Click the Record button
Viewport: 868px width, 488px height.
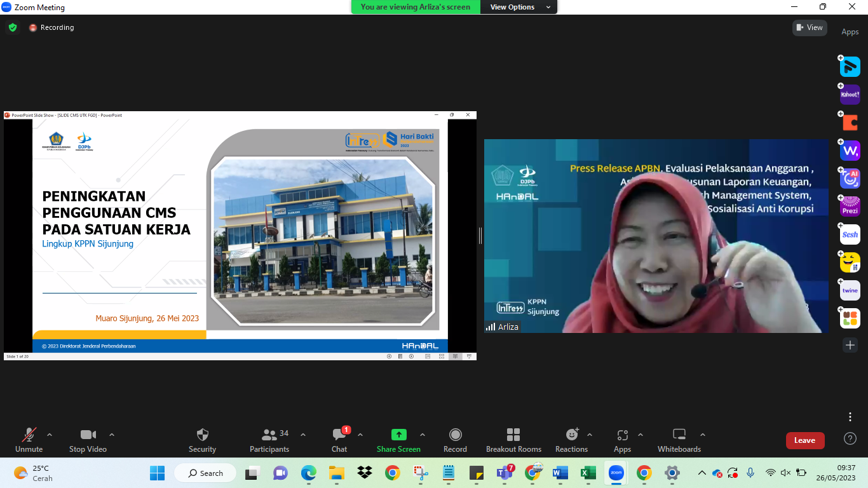tap(455, 440)
